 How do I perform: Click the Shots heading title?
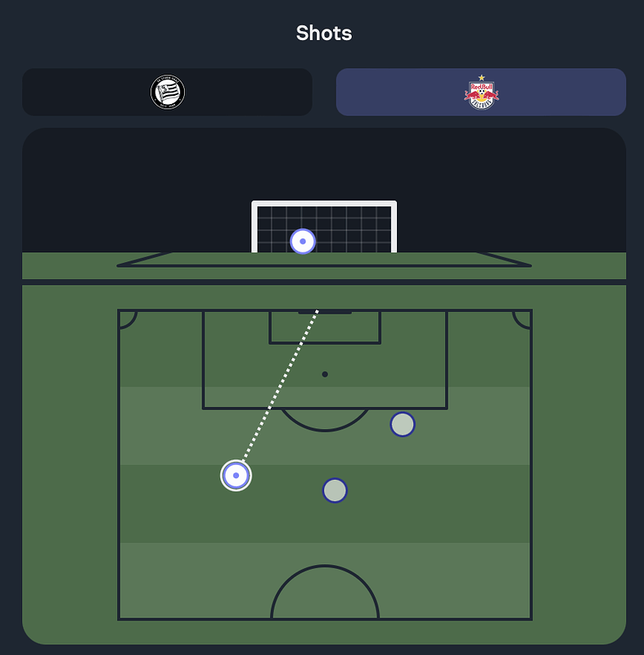tap(324, 33)
